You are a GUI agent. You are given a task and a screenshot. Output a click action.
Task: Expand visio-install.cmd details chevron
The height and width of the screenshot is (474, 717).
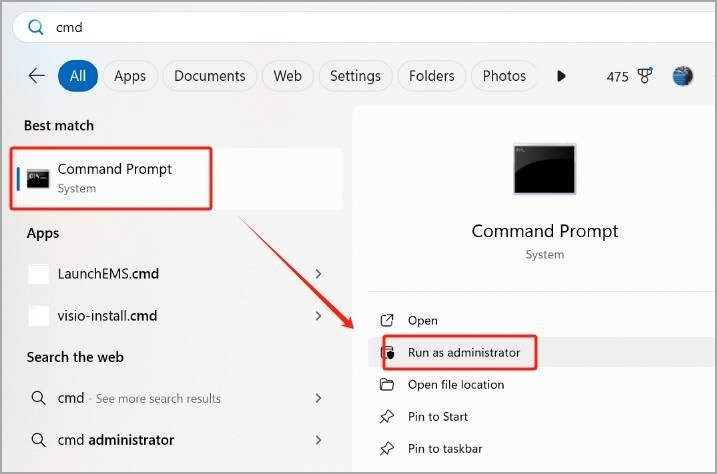click(318, 316)
